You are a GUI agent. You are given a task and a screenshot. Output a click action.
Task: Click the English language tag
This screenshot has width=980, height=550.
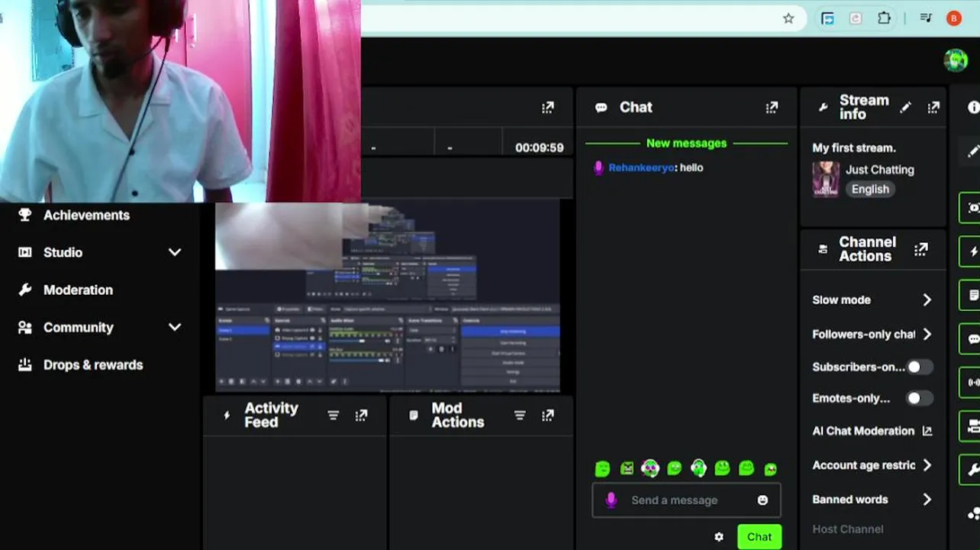870,189
